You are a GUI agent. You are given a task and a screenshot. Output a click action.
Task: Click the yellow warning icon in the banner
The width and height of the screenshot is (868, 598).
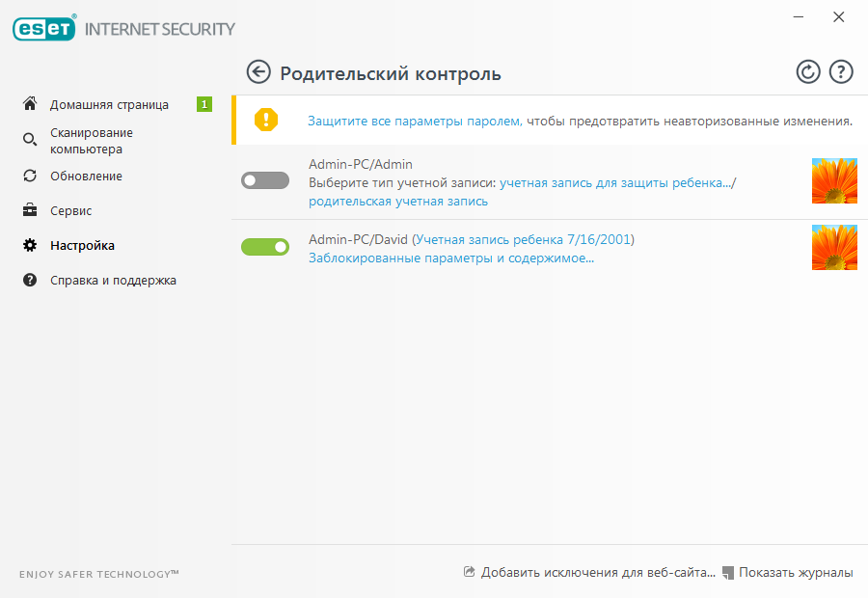pyautogui.click(x=265, y=121)
